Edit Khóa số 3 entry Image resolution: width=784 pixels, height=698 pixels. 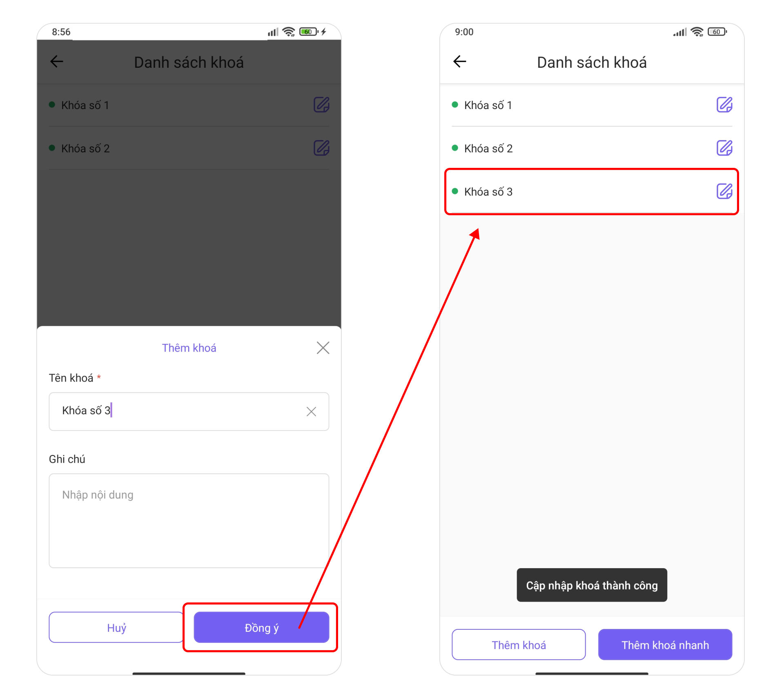(x=724, y=191)
